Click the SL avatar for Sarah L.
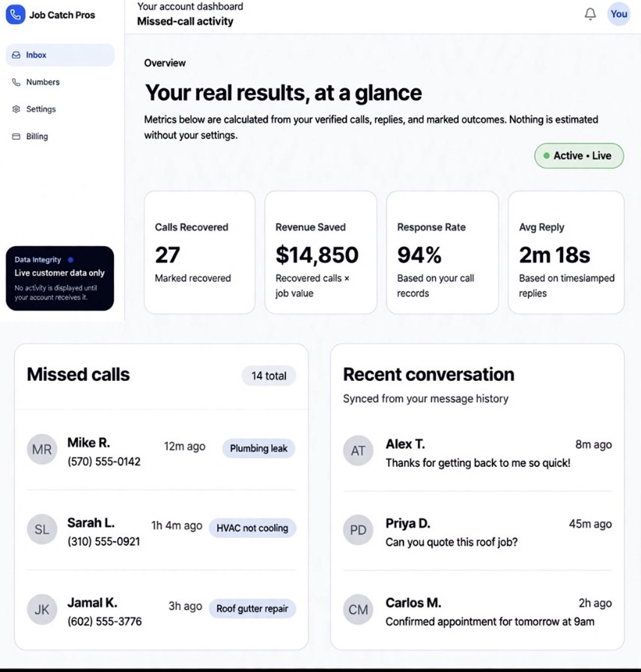 [42, 529]
